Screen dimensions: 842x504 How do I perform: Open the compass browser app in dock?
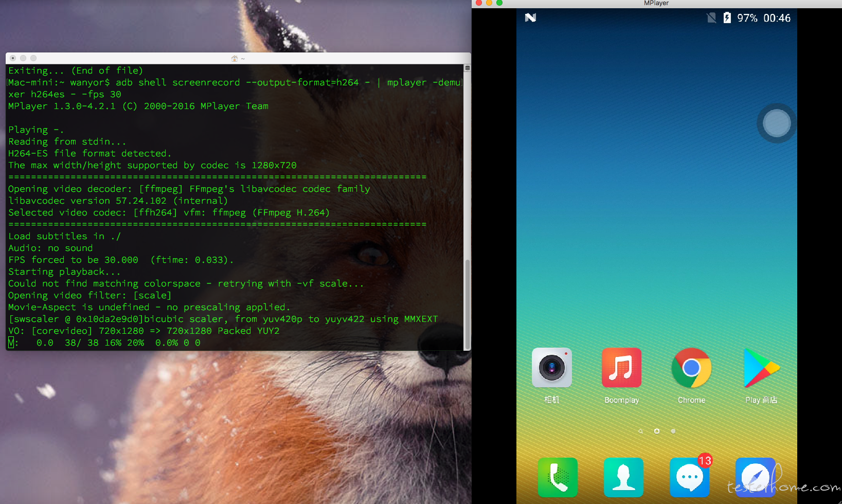click(756, 477)
